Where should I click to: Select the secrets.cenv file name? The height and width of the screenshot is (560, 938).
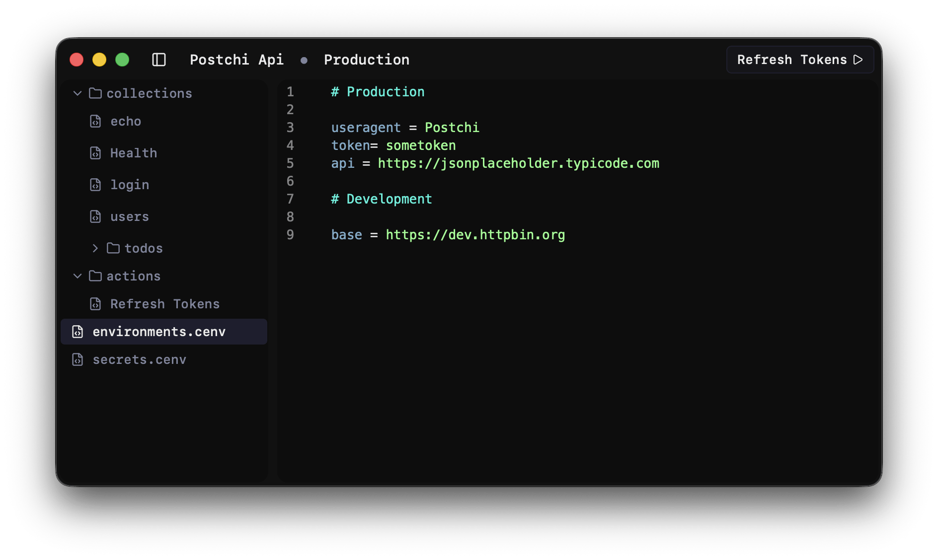pos(139,360)
